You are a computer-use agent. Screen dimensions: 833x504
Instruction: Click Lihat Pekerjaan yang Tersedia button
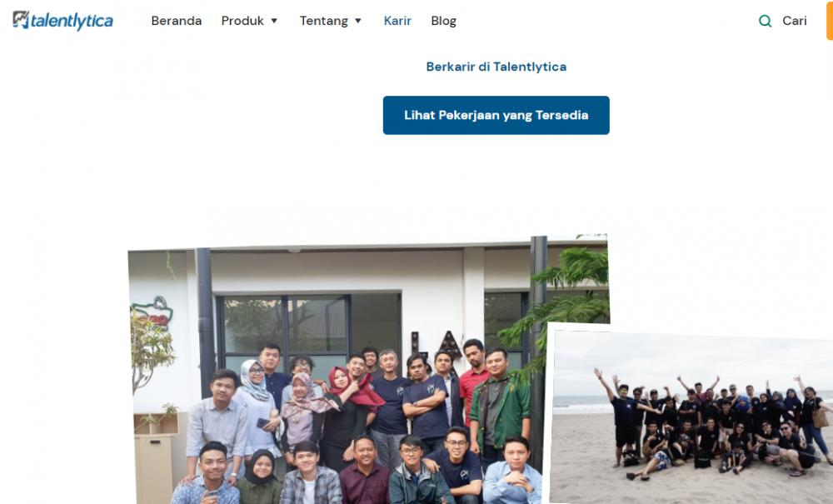496,115
